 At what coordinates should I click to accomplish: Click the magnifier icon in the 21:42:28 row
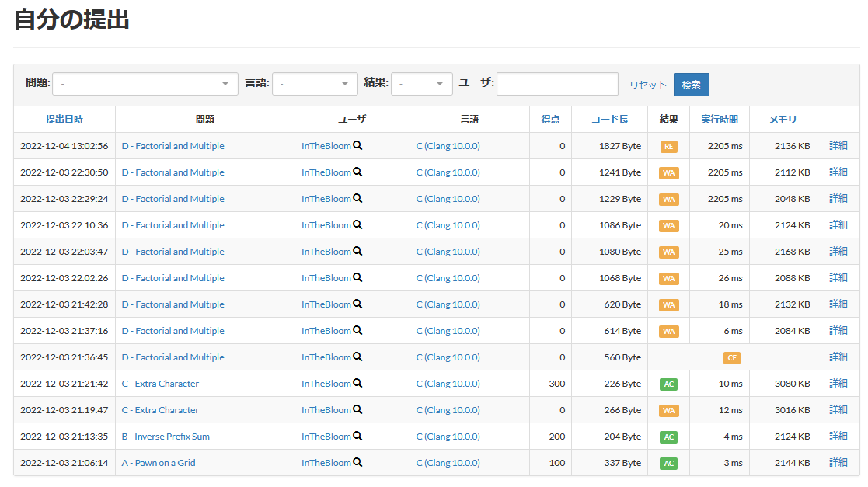click(x=357, y=304)
